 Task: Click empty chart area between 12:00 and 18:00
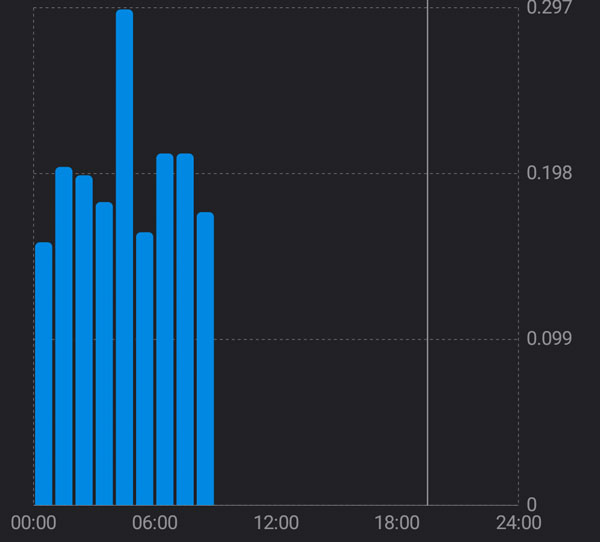click(335, 300)
